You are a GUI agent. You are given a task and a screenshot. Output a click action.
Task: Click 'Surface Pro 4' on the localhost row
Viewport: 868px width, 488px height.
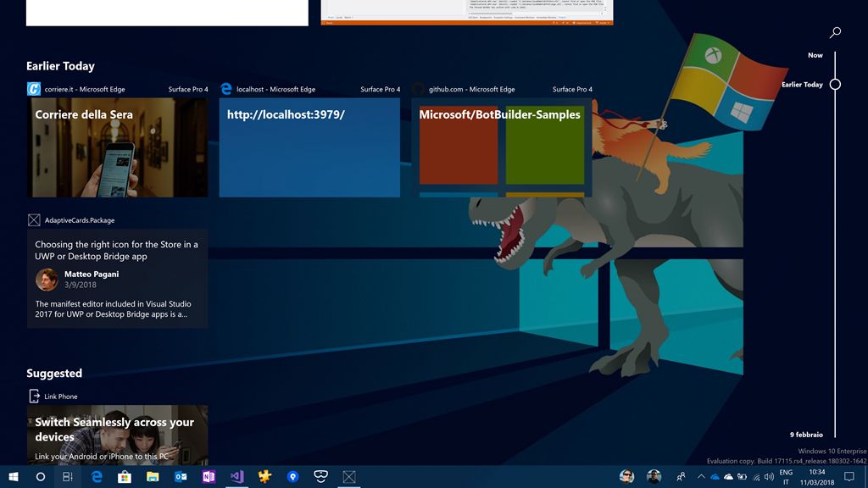(381, 89)
